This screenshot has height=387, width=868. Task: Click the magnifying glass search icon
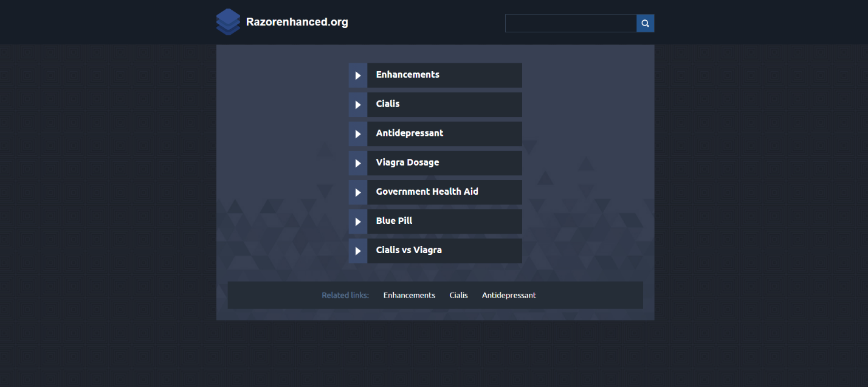[x=645, y=23]
